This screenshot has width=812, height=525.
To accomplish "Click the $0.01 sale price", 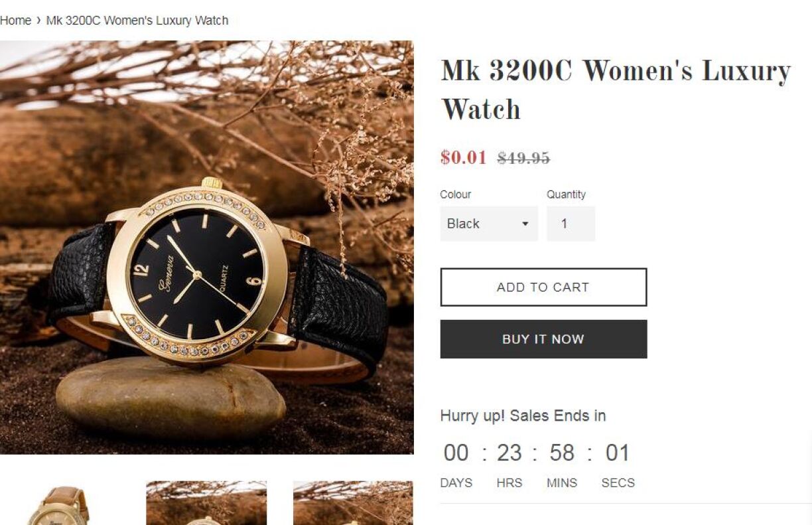I will (x=463, y=158).
